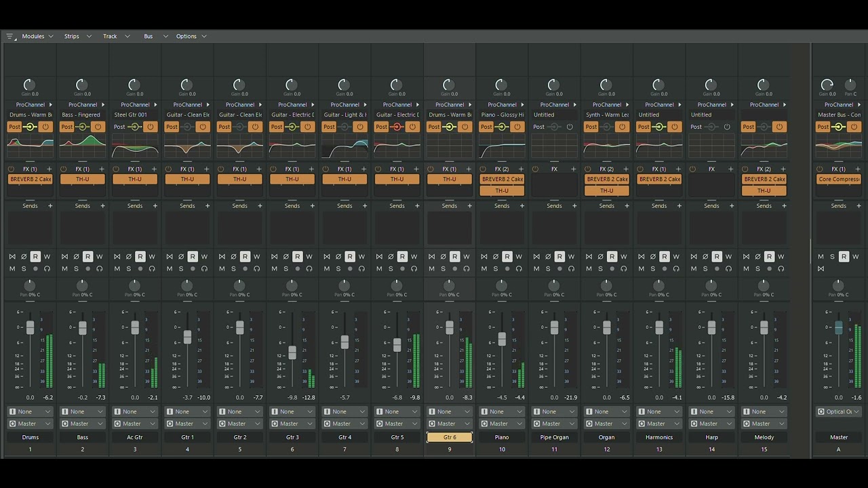Add an effect to the Drums FX bin
This screenshot has height=488, width=868.
[50, 169]
